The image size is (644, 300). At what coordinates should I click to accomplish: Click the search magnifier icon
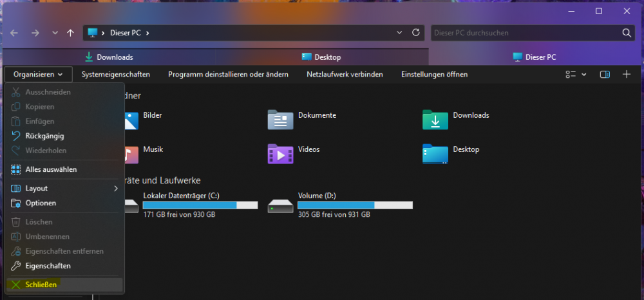pos(627,33)
